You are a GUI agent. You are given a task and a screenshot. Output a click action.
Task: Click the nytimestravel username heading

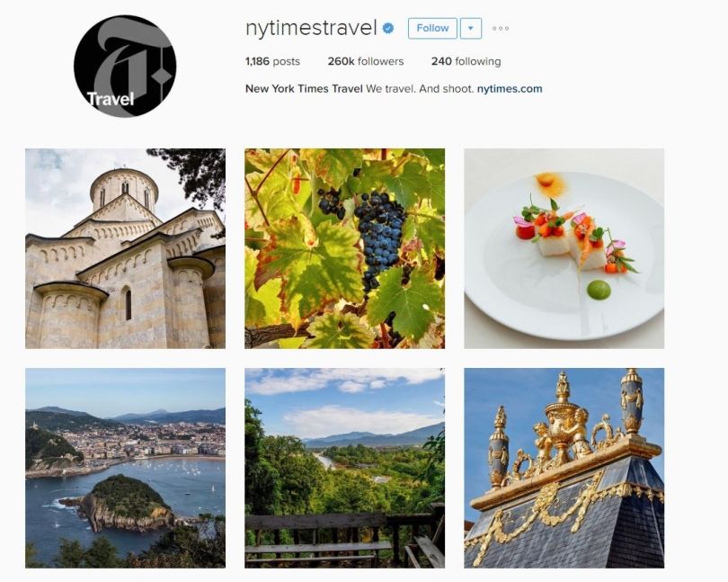(311, 28)
